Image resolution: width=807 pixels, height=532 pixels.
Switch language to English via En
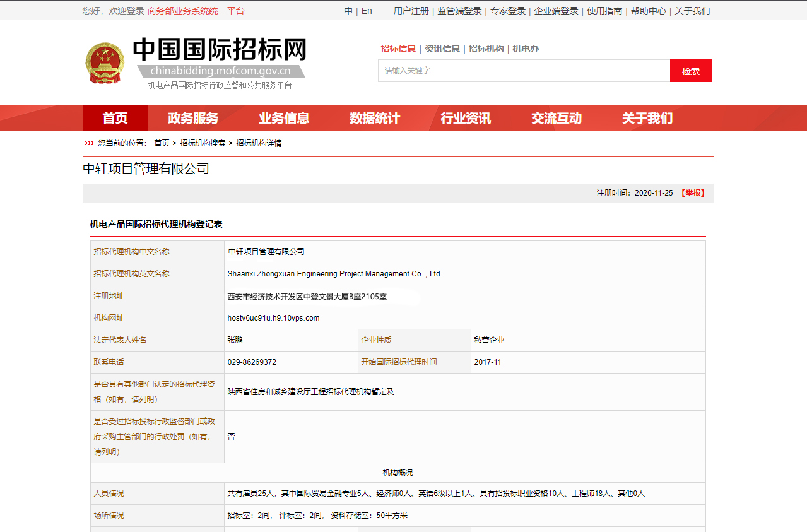pos(367,11)
